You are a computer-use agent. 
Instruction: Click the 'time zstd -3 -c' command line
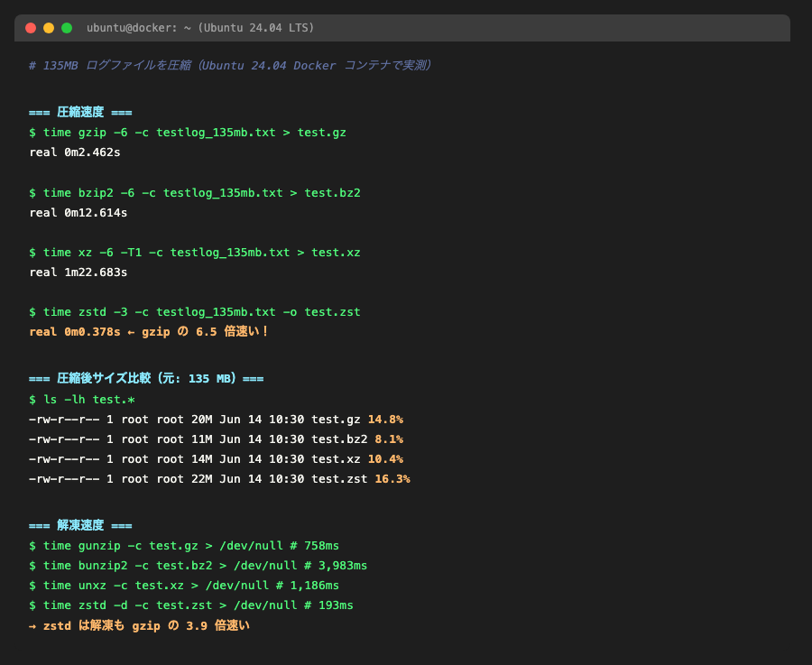[195, 312]
